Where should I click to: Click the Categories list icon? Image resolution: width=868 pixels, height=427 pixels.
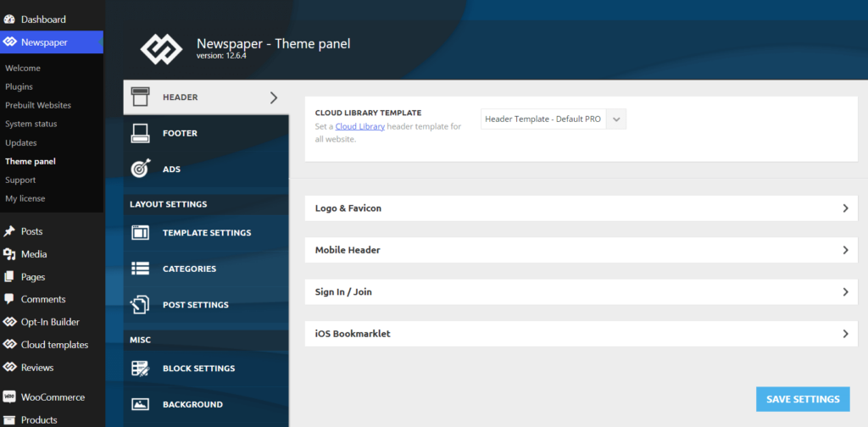click(x=140, y=269)
